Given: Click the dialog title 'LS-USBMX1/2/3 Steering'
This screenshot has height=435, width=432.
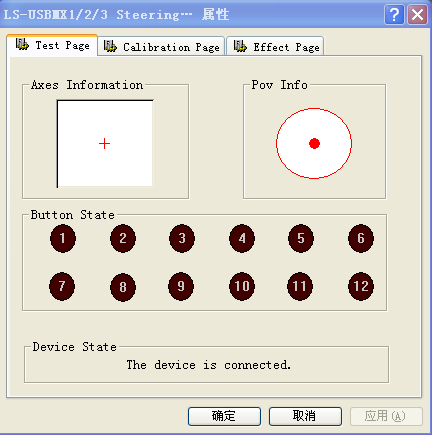Looking at the screenshot, I should click(97, 15).
